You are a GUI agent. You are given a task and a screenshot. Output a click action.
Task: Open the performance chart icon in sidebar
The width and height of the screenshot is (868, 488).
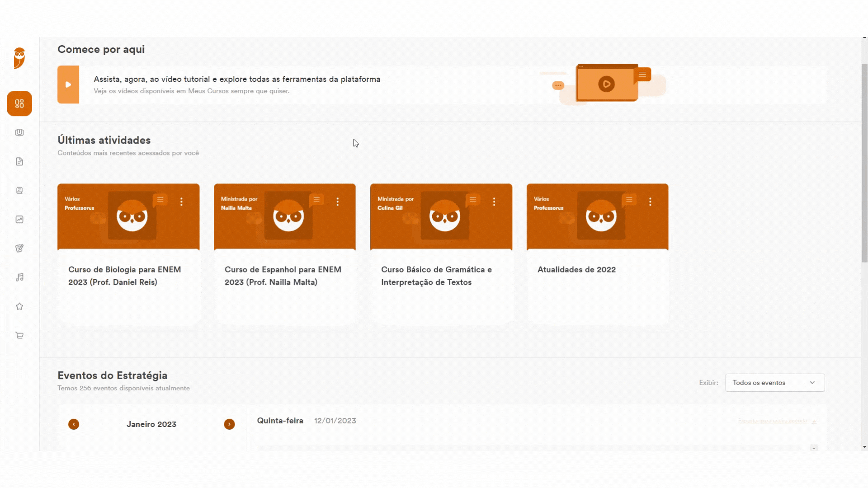(x=19, y=219)
